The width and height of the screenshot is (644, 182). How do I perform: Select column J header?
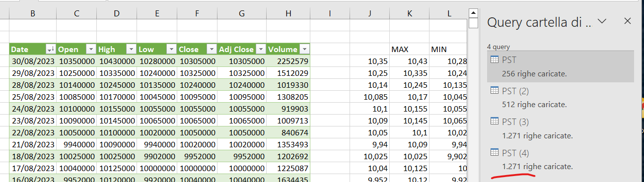[x=370, y=14]
